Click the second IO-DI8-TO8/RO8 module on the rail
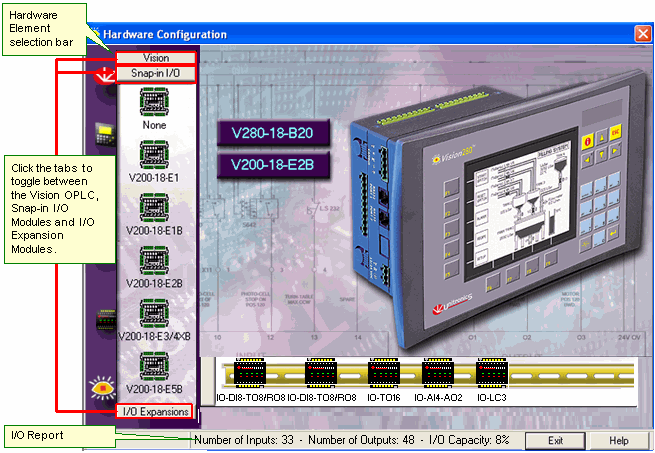 coord(321,373)
